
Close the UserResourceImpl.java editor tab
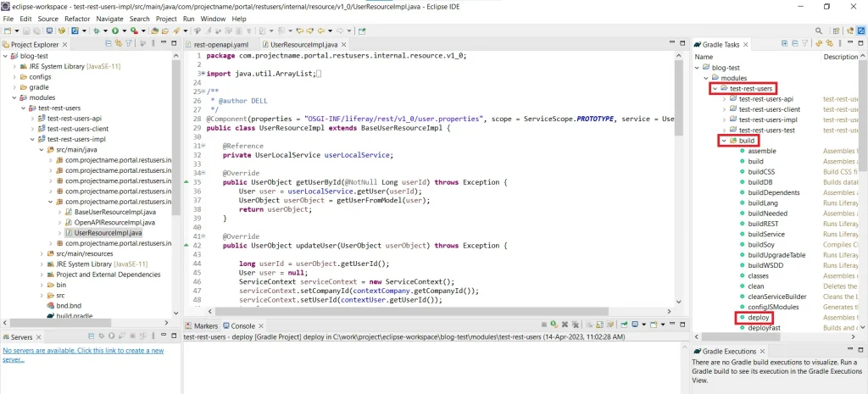tap(344, 44)
